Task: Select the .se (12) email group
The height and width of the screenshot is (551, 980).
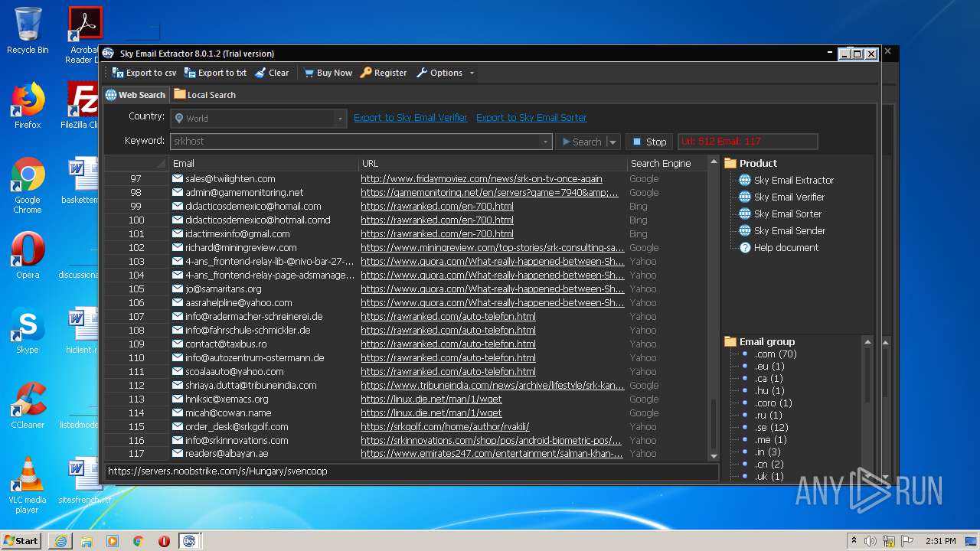Action: tap(771, 427)
